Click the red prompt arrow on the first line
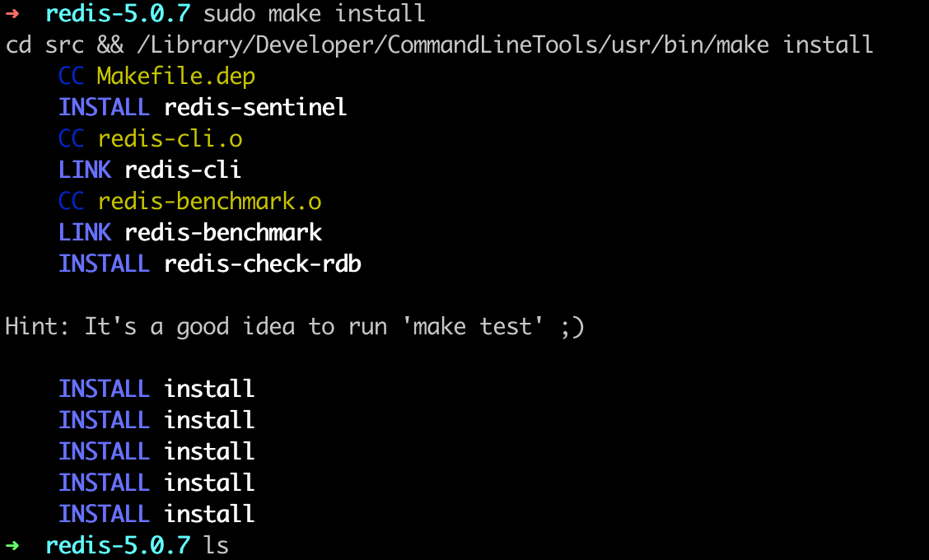 click(x=13, y=14)
